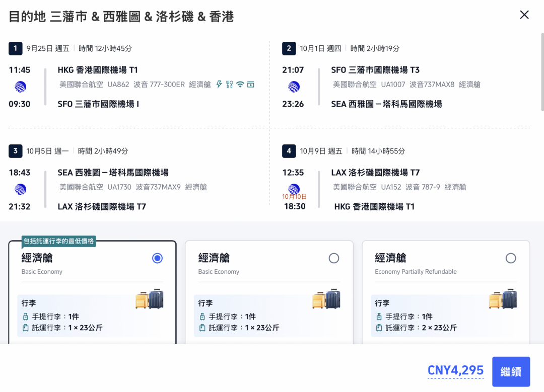
Task: Click the luggage illustration in the second fare card
Action: (x=326, y=299)
